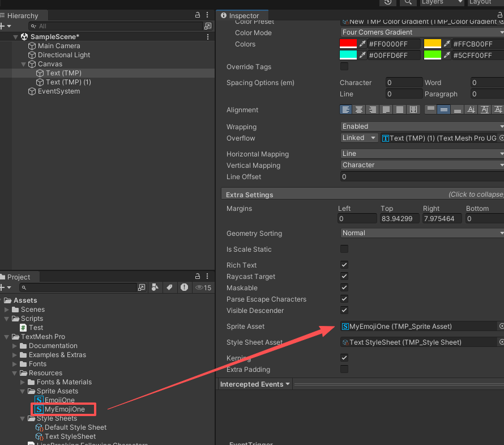Set left text alignment
The width and height of the screenshot is (504, 445).
coord(346,110)
